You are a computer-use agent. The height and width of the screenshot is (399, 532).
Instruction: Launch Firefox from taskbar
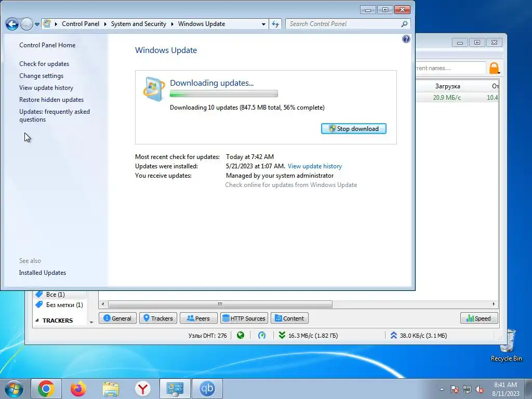[78, 389]
